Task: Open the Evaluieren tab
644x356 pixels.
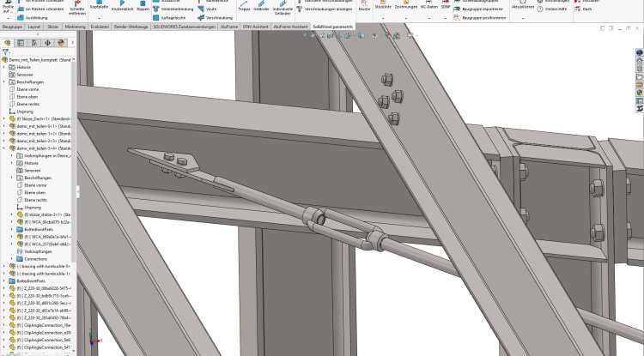Action: pos(100,27)
